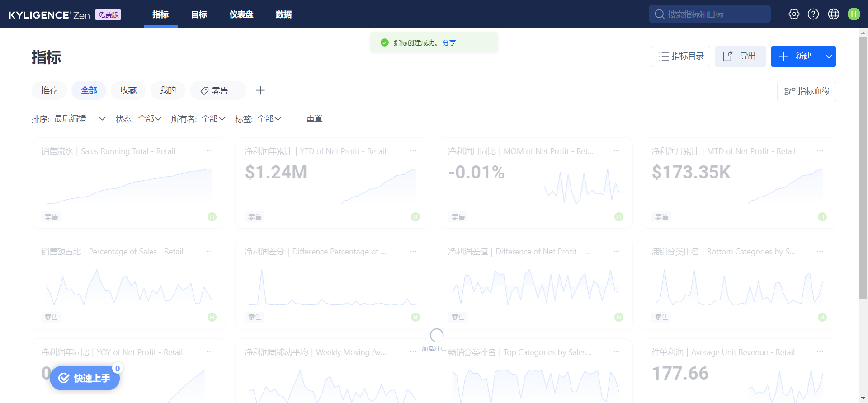Open more menu on MOM of Net Profit card
The width and height of the screenshot is (868, 403).
click(617, 151)
